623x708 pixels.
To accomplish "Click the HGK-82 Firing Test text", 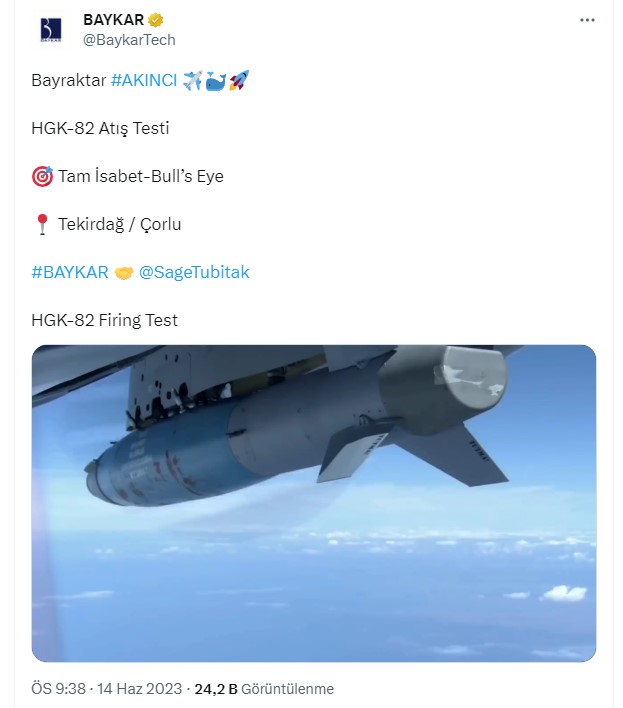I will [x=104, y=320].
